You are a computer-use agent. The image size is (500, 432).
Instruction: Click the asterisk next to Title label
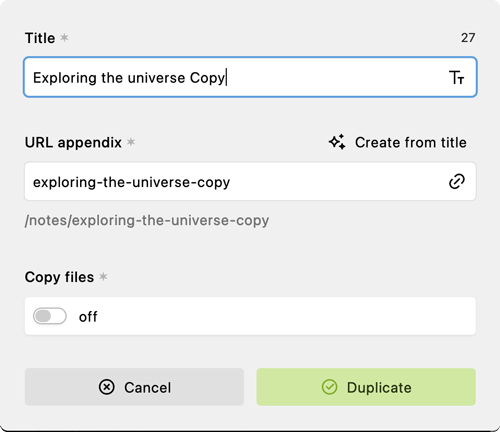(x=64, y=38)
